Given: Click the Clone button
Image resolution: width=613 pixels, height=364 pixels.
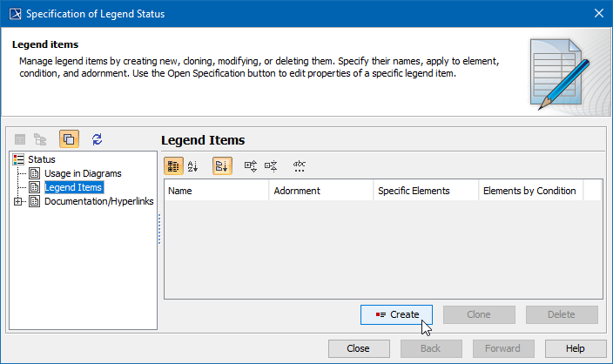Looking at the screenshot, I should click(479, 314).
